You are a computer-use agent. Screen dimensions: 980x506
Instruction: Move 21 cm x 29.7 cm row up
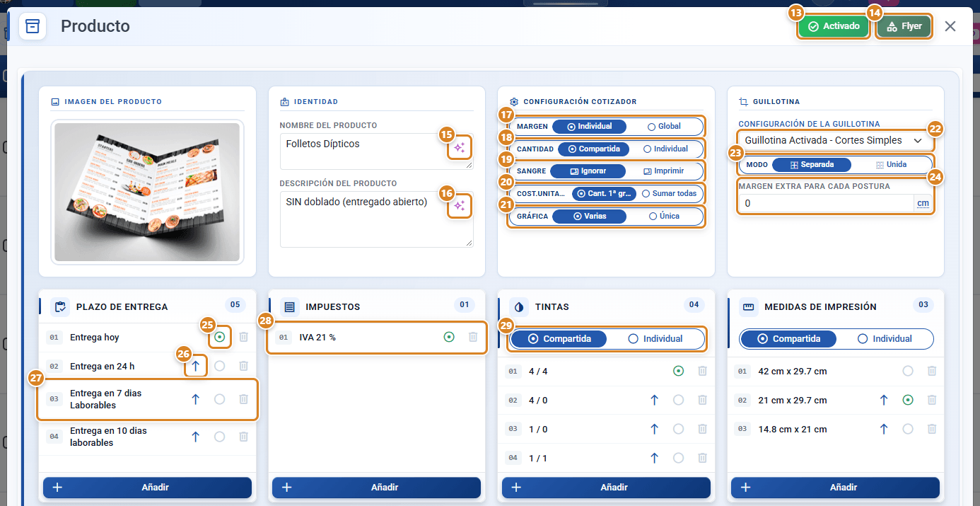(x=884, y=400)
